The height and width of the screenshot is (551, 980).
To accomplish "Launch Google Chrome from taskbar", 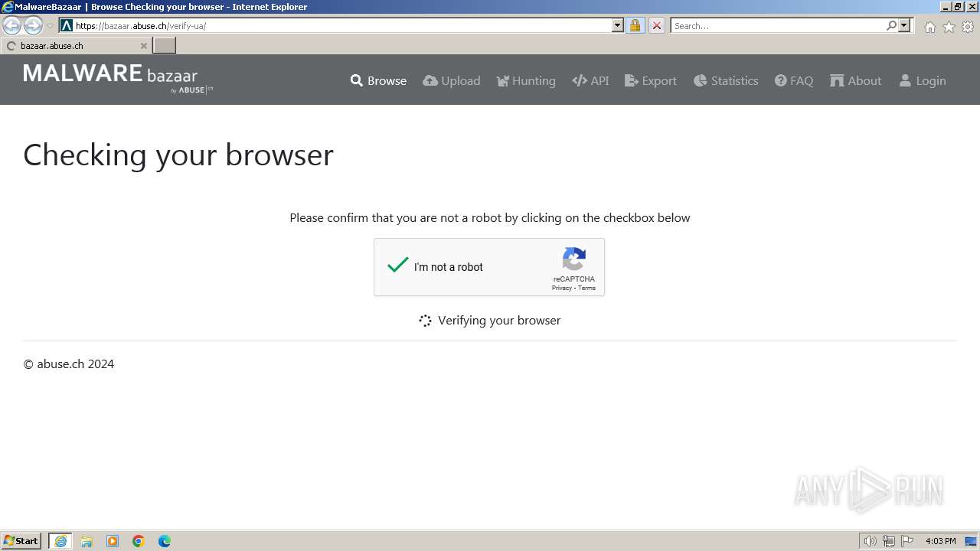I will tap(139, 541).
